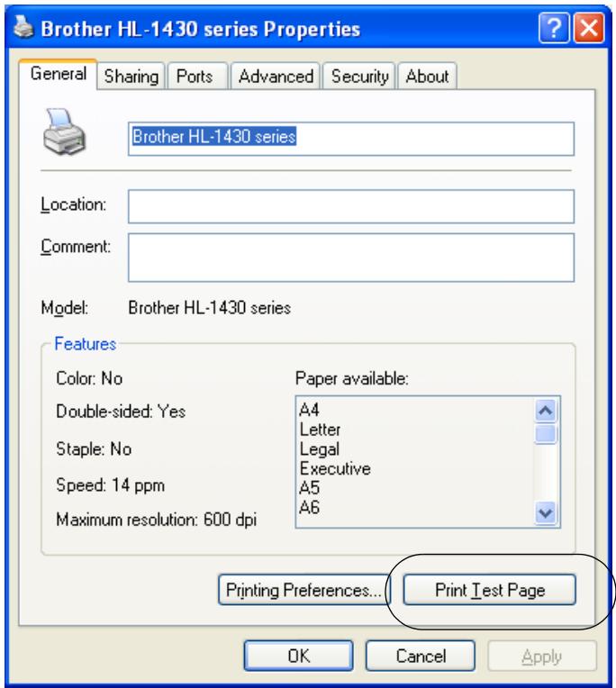
Task: Click into the Location text field
Action: [x=351, y=206]
